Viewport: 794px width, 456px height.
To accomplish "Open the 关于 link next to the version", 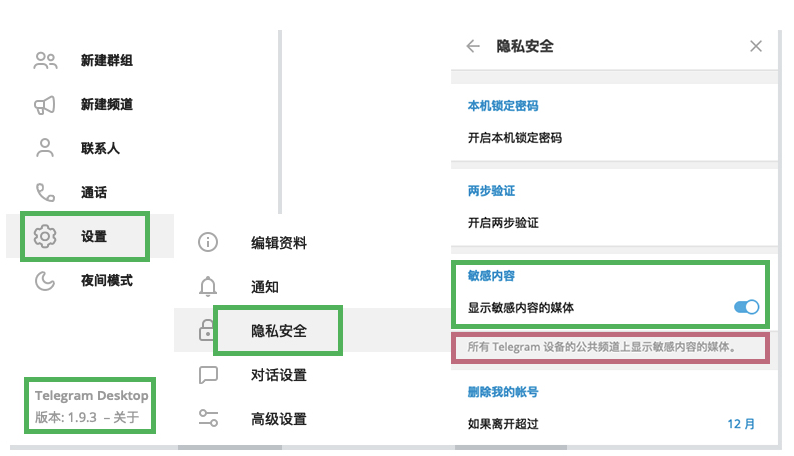I will (x=128, y=417).
